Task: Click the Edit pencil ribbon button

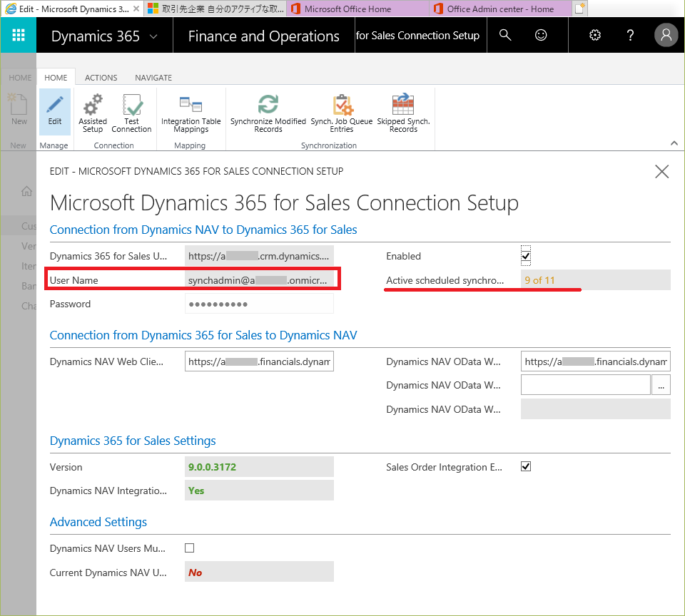Action: tap(55, 111)
